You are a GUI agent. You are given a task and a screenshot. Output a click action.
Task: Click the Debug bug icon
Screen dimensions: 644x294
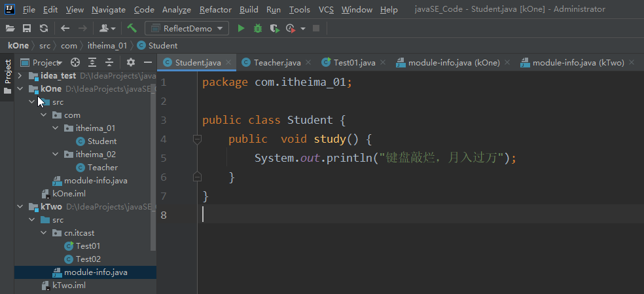click(258, 28)
